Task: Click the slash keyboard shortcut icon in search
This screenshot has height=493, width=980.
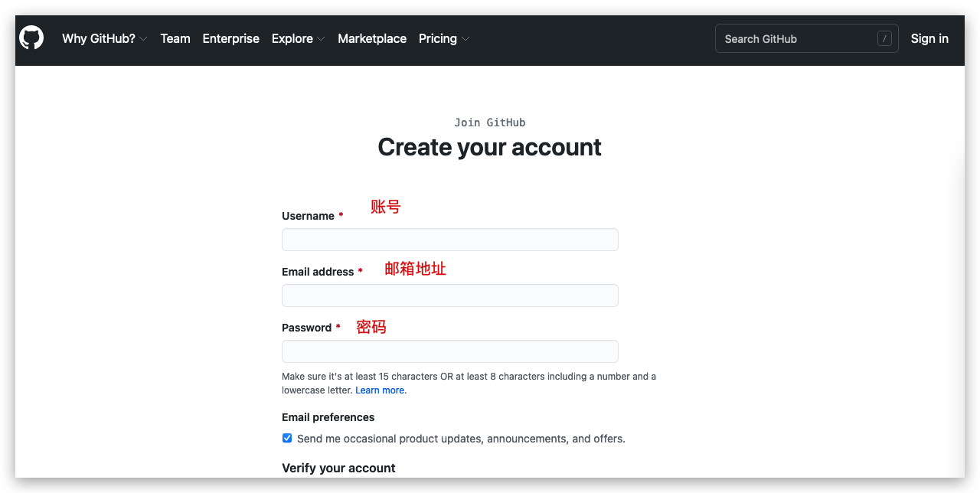Action: [884, 38]
